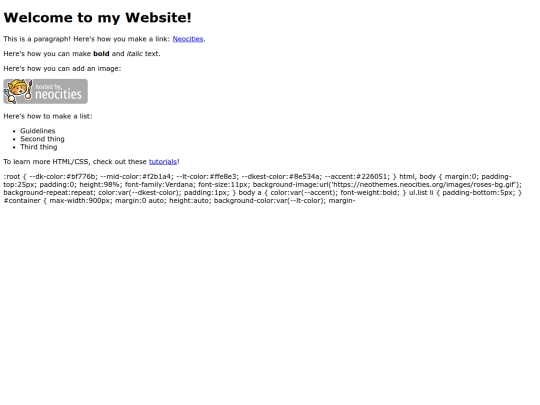Click the 'Here's how you can add an image' text
The width and height of the screenshot is (540, 405).
62,69
